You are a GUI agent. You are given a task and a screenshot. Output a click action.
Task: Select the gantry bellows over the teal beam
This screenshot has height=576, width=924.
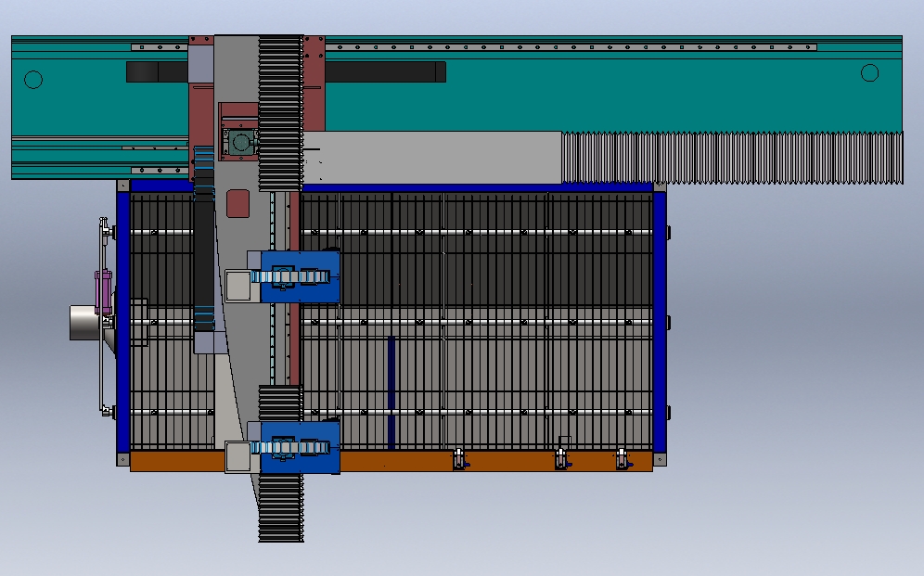point(281,113)
